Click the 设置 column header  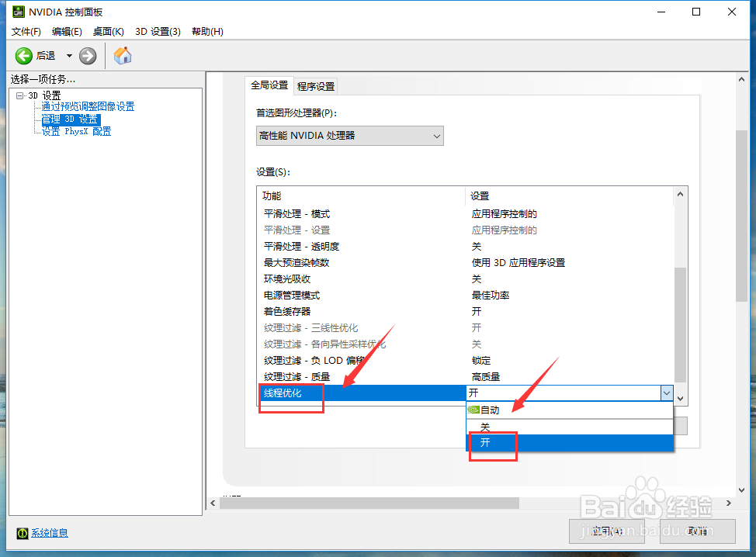(570, 196)
